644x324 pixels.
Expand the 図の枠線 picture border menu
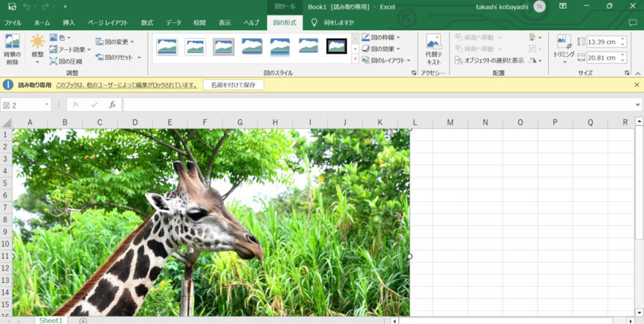(x=381, y=37)
